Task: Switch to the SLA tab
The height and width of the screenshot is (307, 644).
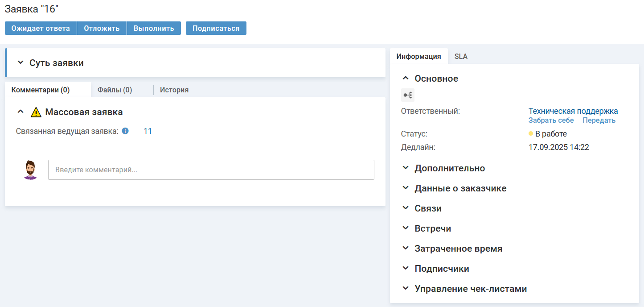Action: coord(461,57)
